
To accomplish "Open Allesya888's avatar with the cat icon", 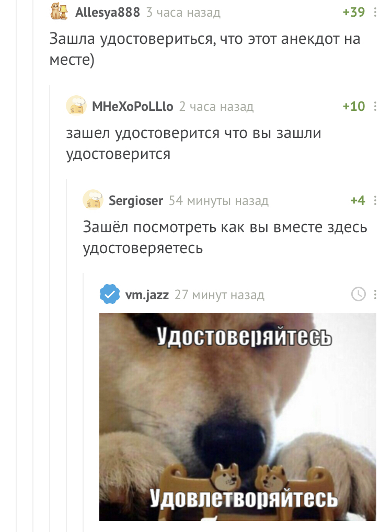I will 60,11.
